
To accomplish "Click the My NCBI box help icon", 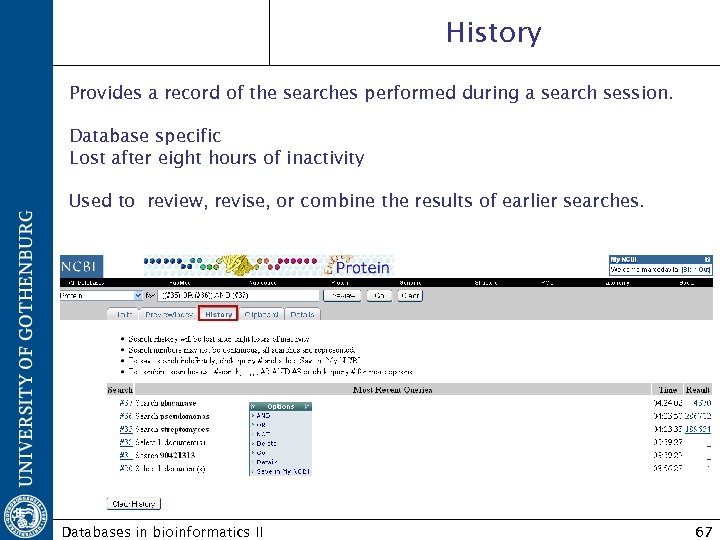I will [x=707, y=259].
